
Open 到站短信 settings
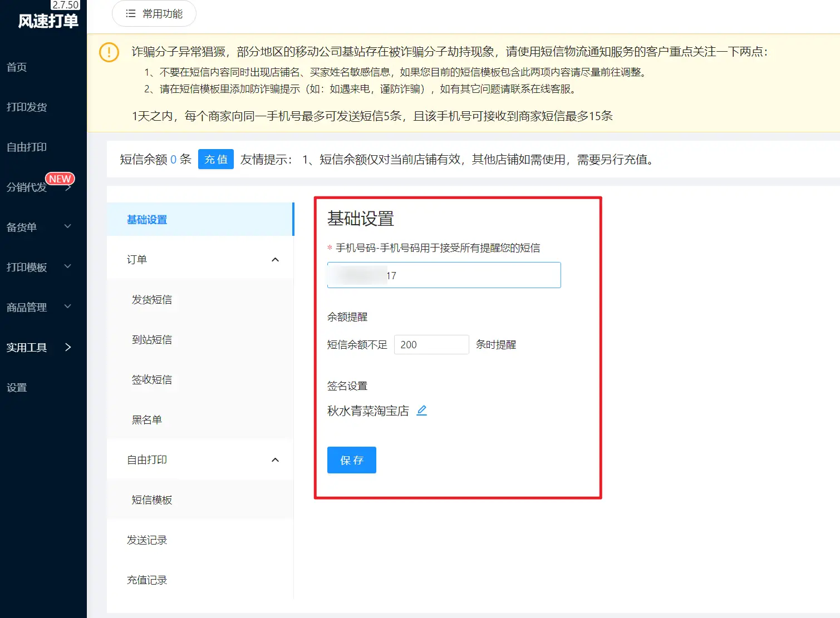[152, 340]
